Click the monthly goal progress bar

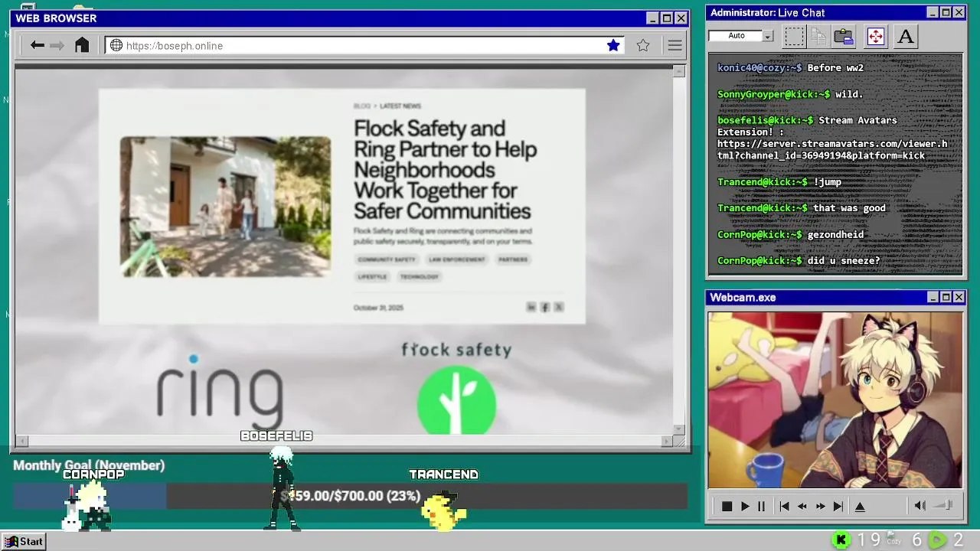point(350,496)
